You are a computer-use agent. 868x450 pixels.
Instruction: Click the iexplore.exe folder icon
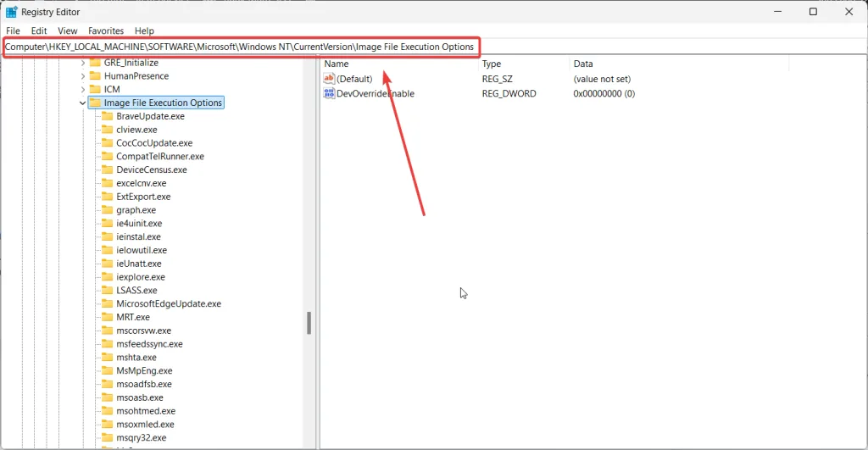coord(108,277)
